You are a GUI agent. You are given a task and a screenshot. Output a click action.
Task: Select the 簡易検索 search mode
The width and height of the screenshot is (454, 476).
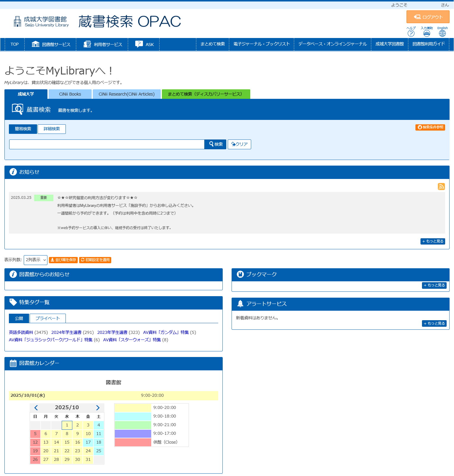(x=23, y=129)
